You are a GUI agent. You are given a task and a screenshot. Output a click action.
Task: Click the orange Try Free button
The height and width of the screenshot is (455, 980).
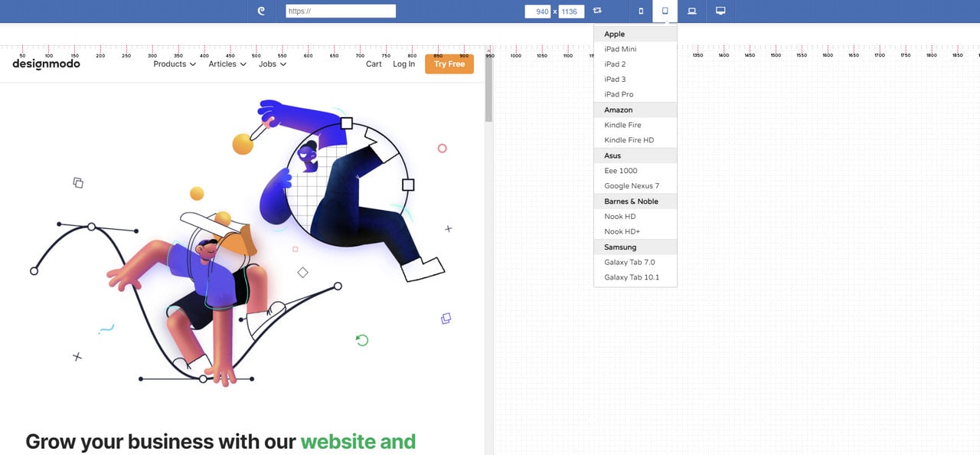pyautogui.click(x=449, y=64)
